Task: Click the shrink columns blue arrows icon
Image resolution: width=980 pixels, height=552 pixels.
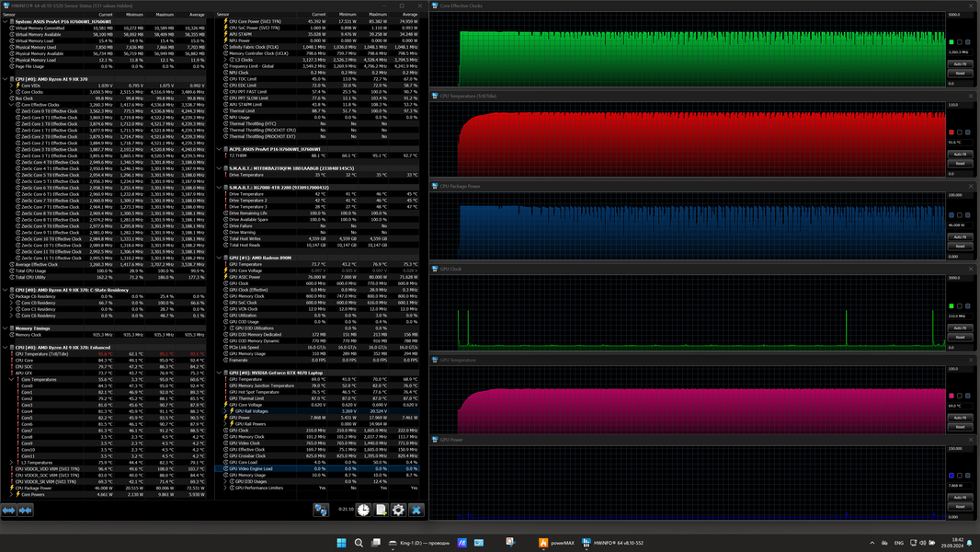Action: [x=26, y=510]
